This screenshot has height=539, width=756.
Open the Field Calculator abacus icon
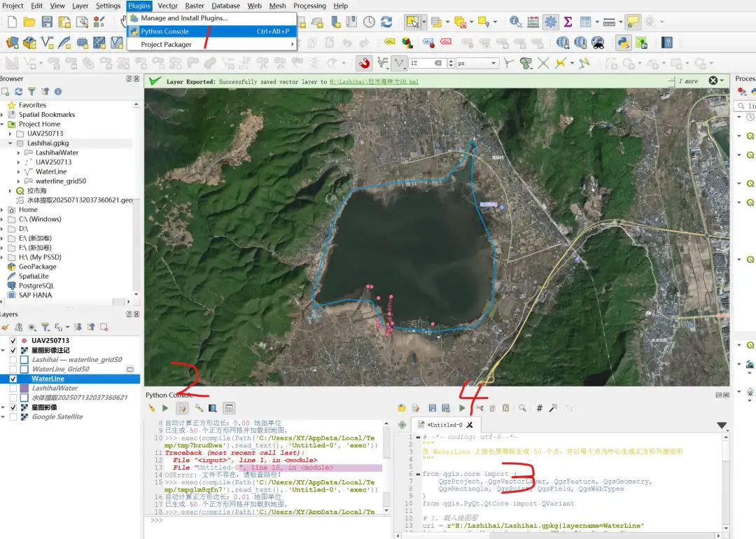[x=533, y=22]
